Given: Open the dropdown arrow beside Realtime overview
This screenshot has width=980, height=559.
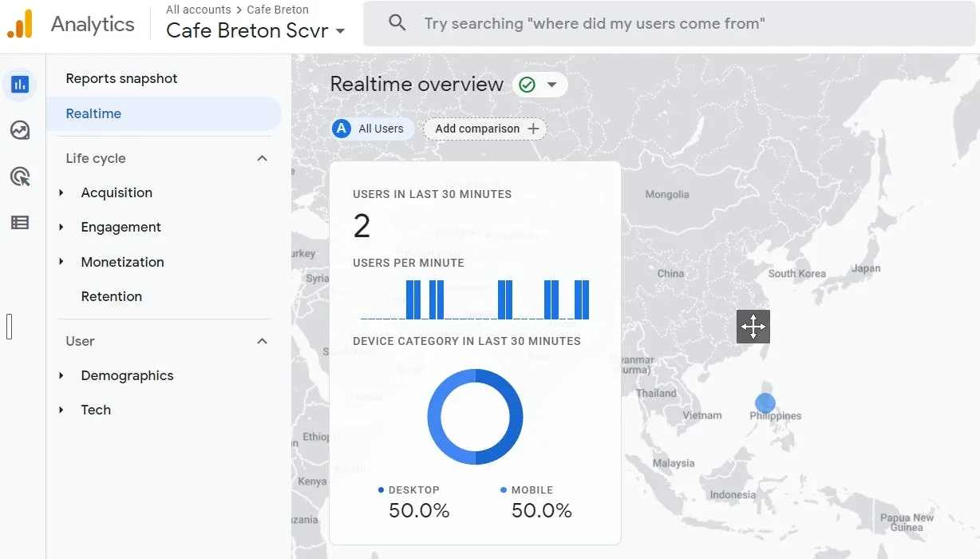Looking at the screenshot, I should [x=551, y=85].
